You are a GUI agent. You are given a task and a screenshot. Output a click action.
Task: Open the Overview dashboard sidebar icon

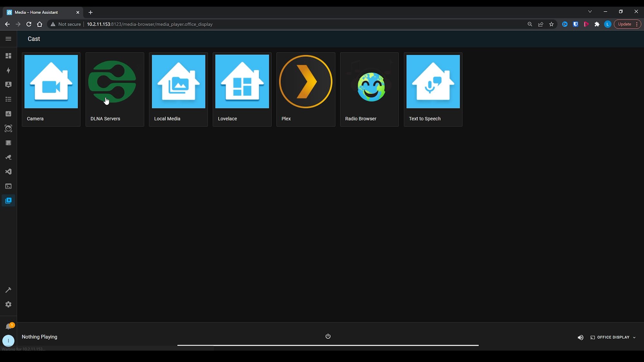tap(8, 56)
